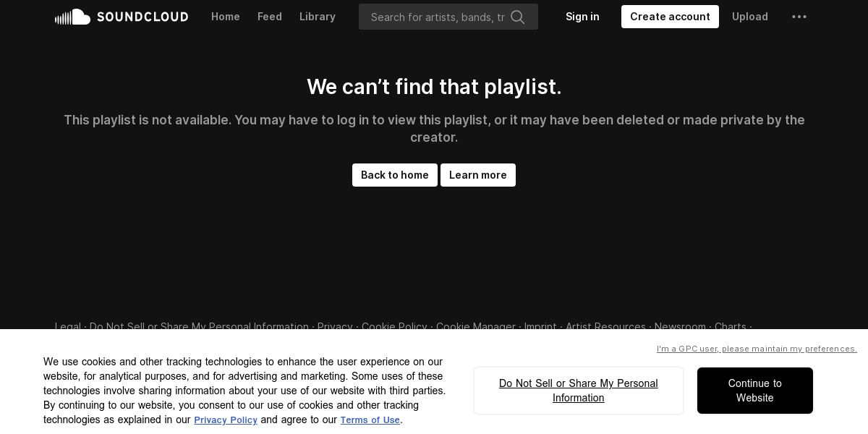Open the Upload page
The width and height of the screenshot is (868, 434).
point(750,17)
